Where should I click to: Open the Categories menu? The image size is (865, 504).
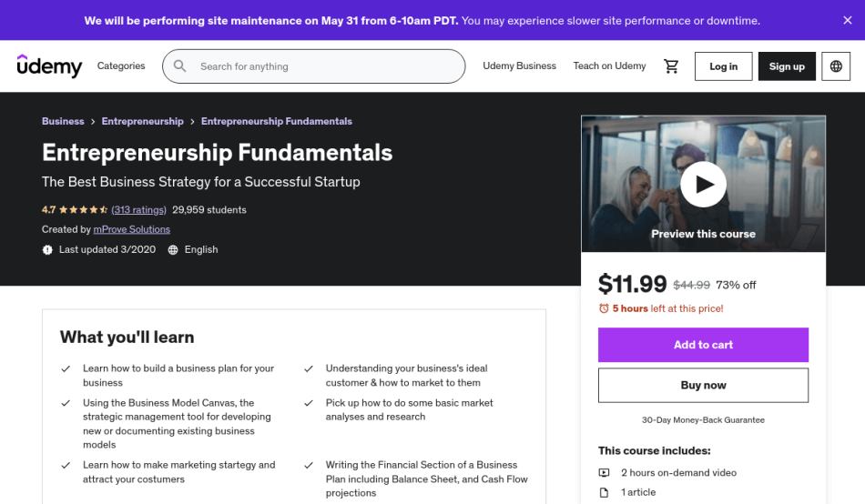[121, 66]
